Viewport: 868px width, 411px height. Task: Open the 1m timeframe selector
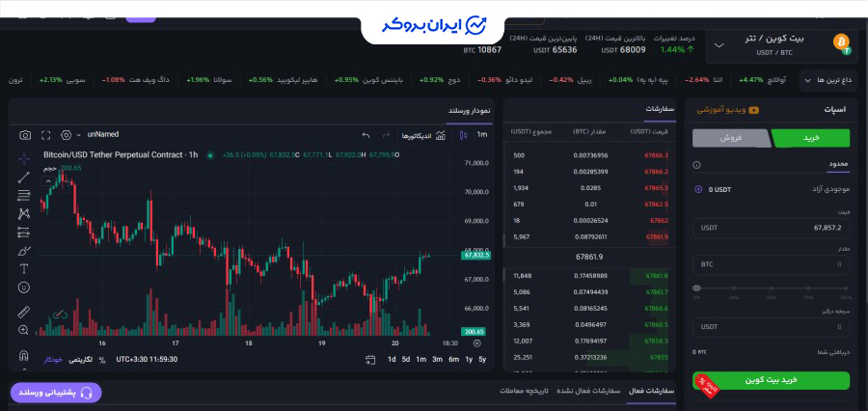click(x=482, y=135)
